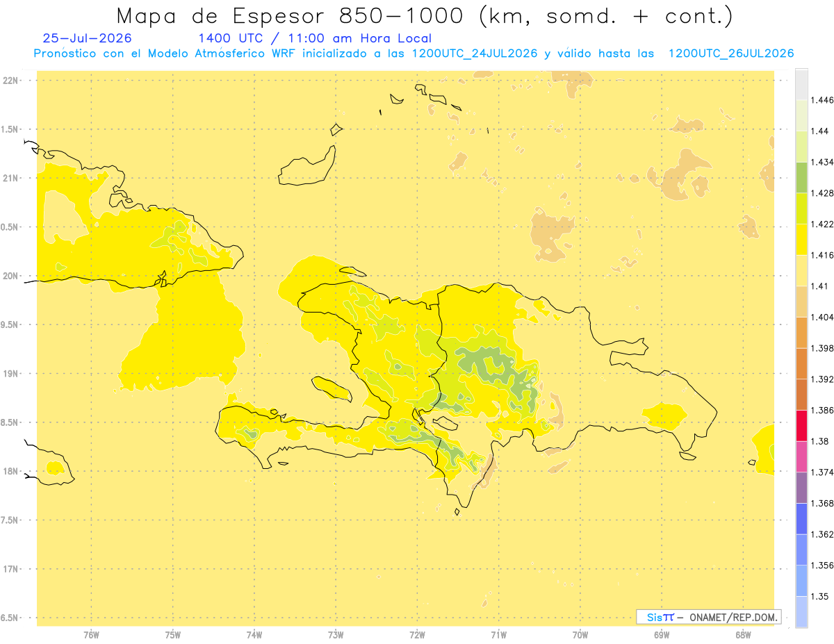Click the colorbar value 1.416
Viewport: 834px width, 644px height.
click(x=821, y=255)
